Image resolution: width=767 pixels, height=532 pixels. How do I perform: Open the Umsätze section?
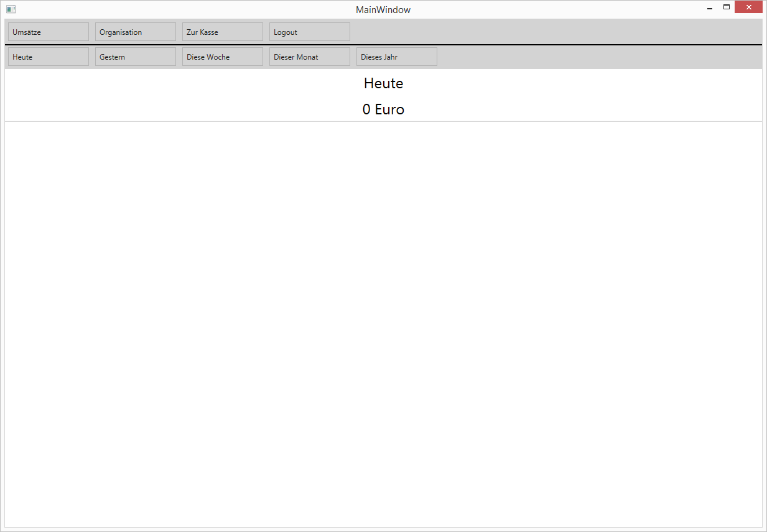(x=49, y=32)
